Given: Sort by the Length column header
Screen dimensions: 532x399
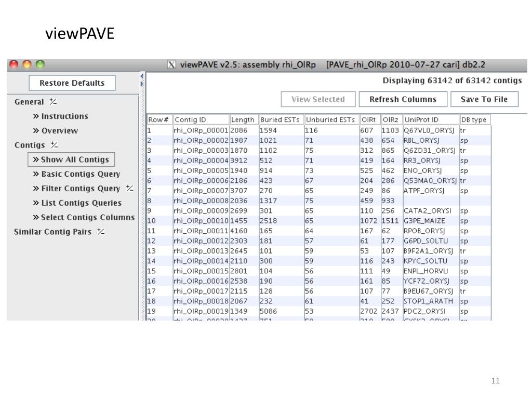Looking at the screenshot, I should pos(244,120).
